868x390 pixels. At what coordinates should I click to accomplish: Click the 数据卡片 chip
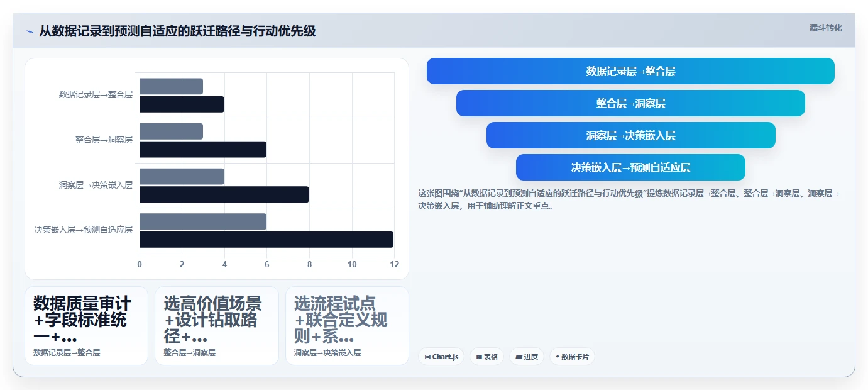pyautogui.click(x=572, y=357)
